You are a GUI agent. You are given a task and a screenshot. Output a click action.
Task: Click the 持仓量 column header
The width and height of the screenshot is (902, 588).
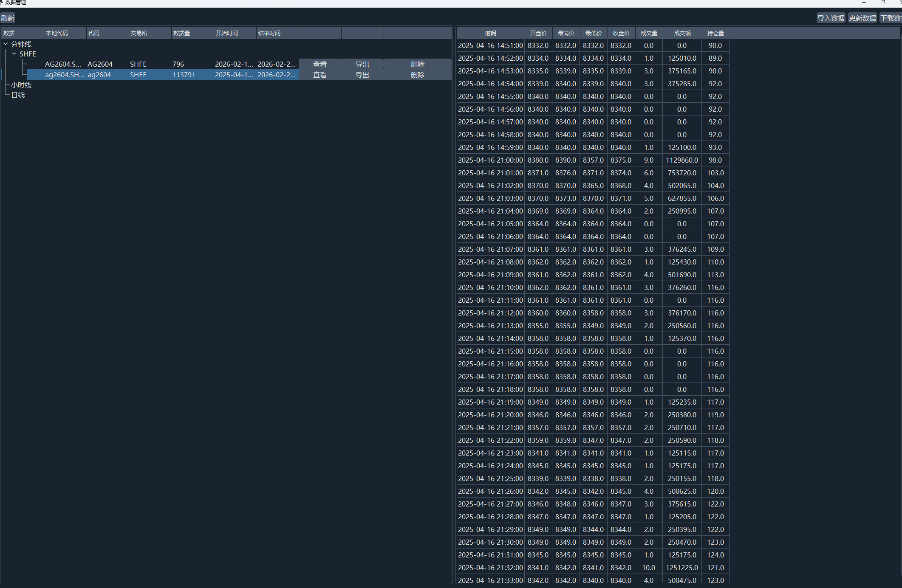pos(715,33)
